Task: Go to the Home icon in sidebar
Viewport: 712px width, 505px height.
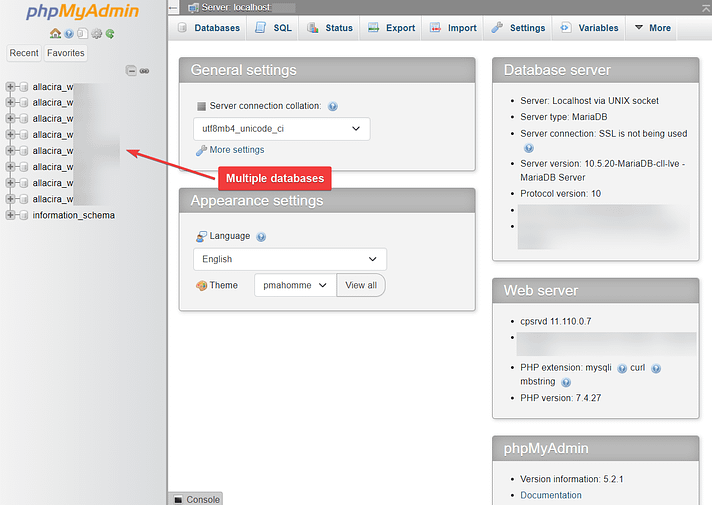Action: pyautogui.click(x=55, y=33)
